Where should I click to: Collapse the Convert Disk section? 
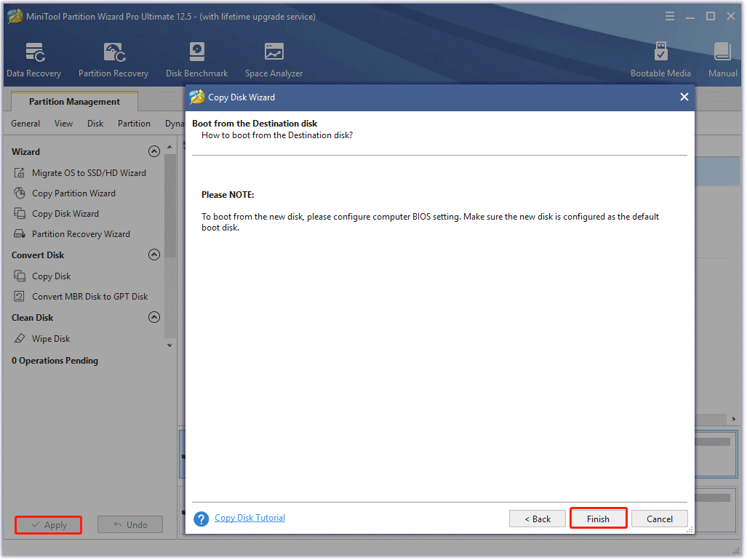pyautogui.click(x=154, y=255)
